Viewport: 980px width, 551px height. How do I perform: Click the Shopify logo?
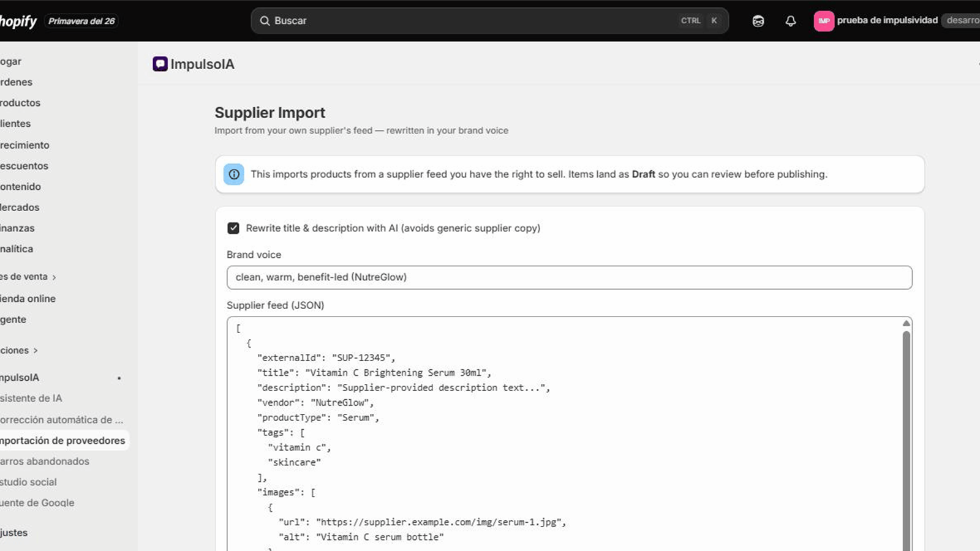click(x=18, y=21)
